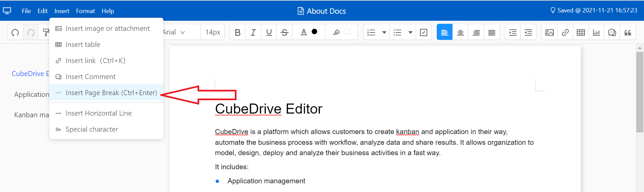Choose Insert Comment menu entry

coord(106,77)
